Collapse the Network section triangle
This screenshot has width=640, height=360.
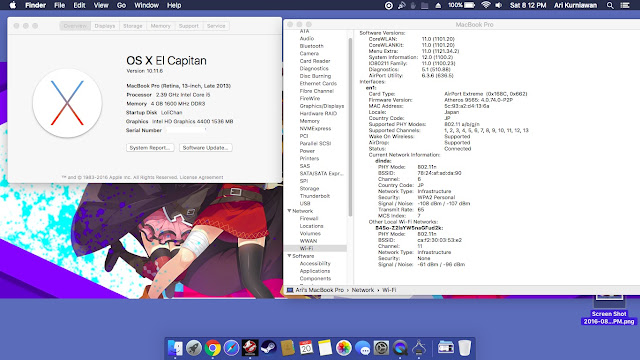(x=289, y=211)
